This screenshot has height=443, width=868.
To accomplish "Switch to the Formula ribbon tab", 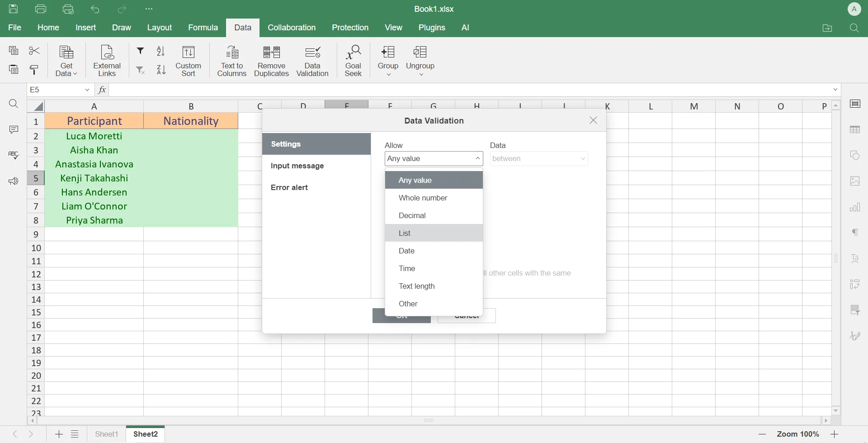I will point(203,28).
